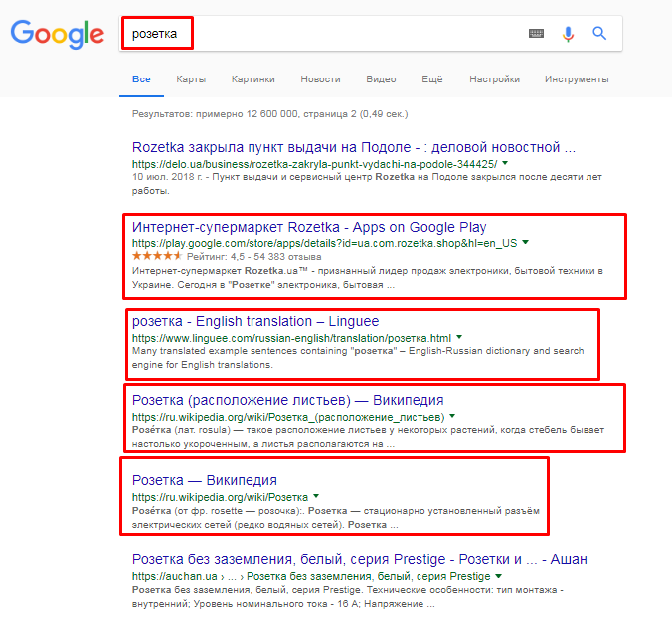Expand dropdown arrow next to linguee.com URL
The height and width of the screenshot is (627, 672).
point(459,337)
